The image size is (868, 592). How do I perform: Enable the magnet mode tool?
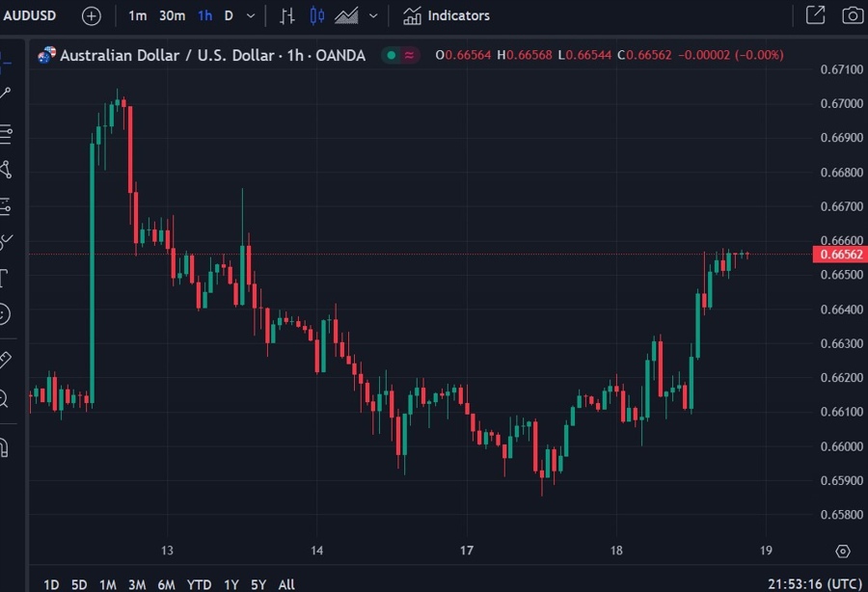pos(5,447)
